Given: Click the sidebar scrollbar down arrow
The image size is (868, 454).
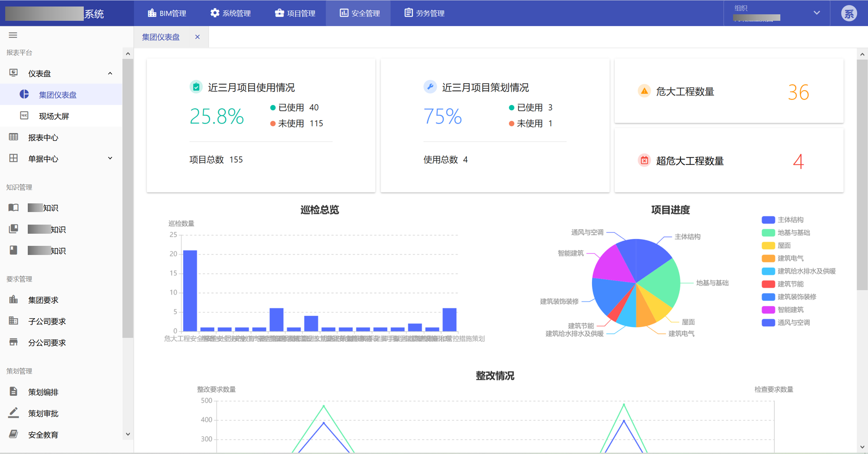Looking at the screenshot, I should click(128, 434).
